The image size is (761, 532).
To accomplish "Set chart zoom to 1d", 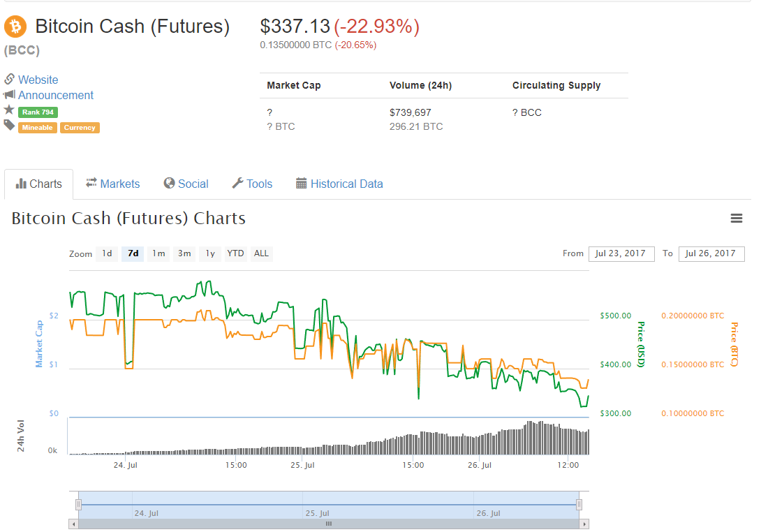I will pyautogui.click(x=107, y=253).
